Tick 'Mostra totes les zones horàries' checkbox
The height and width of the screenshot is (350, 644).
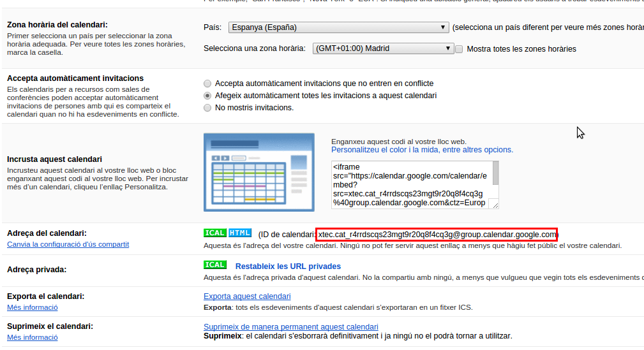[x=459, y=49]
